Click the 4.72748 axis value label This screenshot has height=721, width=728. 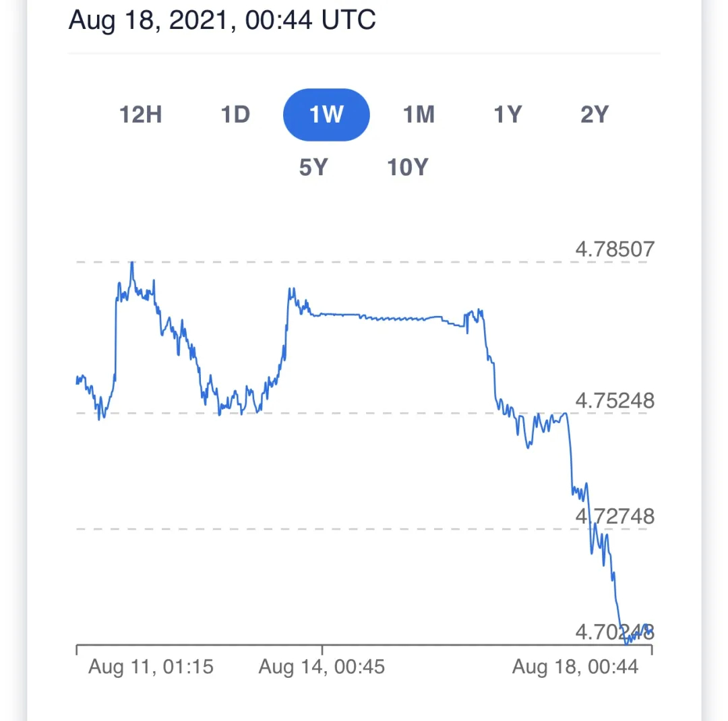615,516
